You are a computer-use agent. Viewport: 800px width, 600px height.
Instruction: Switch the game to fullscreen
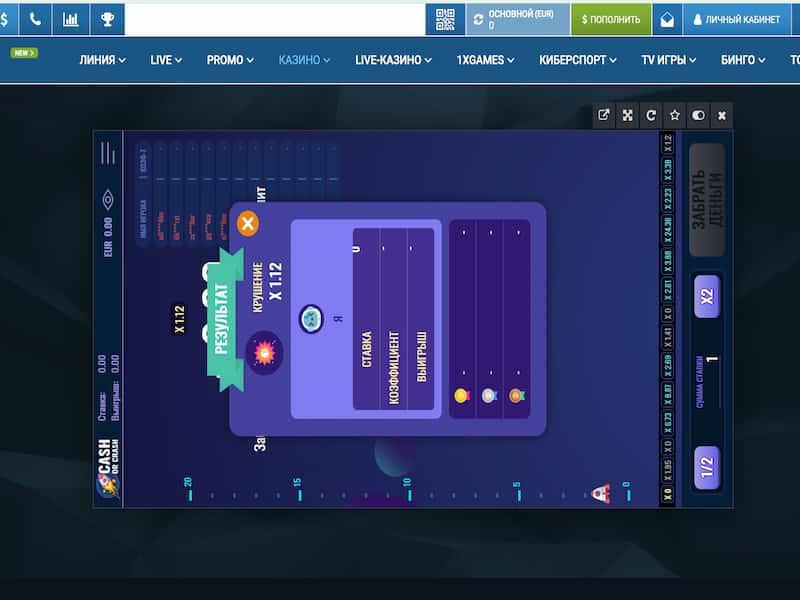coord(628,115)
